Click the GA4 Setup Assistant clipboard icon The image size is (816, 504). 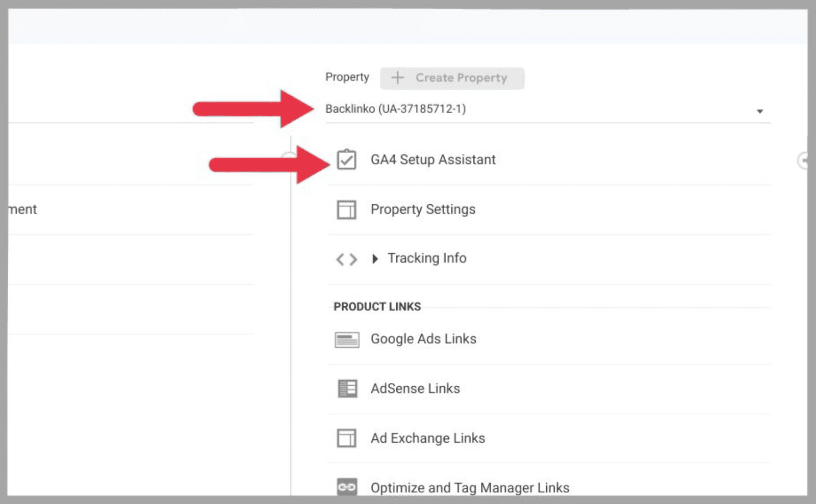[x=347, y=160]
